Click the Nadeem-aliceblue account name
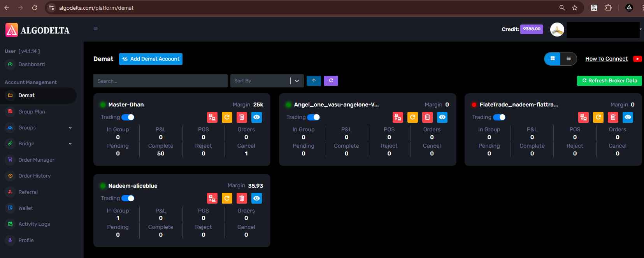The width and height of the screenshot is (644, 258). pos(133,186)
